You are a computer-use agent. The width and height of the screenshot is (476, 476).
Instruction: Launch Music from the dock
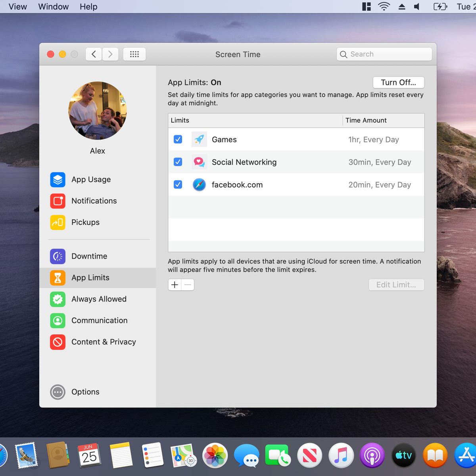(x=341, y=455)
